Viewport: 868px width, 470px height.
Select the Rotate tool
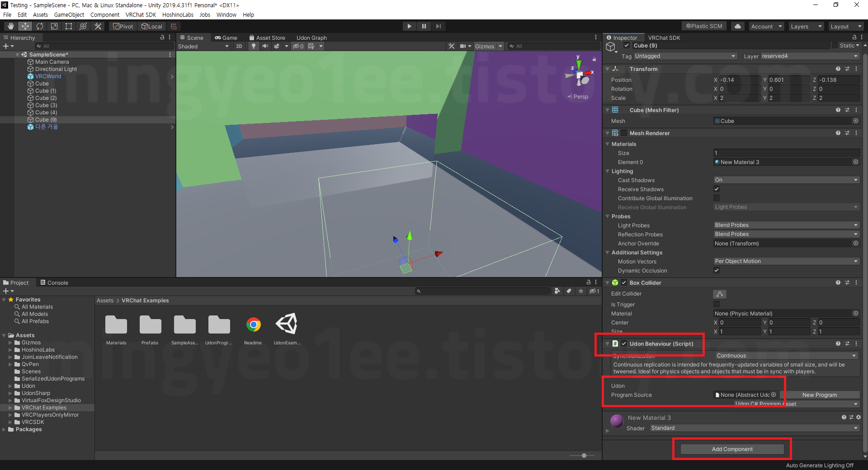[40, 26]
